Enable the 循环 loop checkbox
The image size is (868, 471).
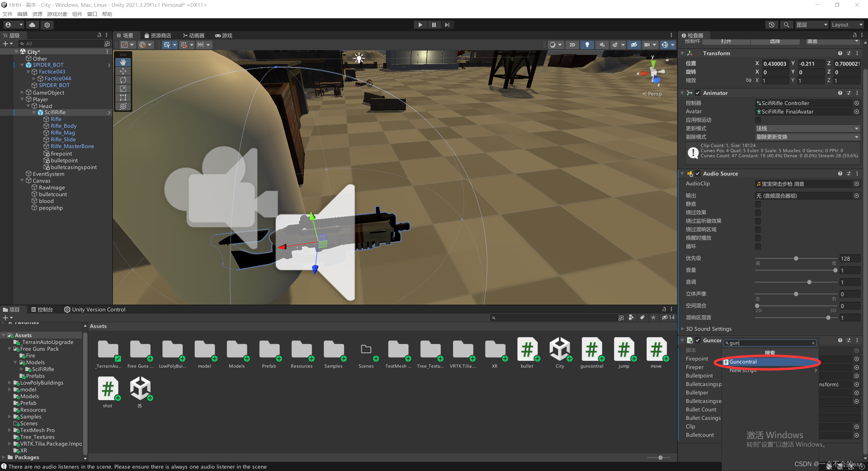click(x=758, y=246)
